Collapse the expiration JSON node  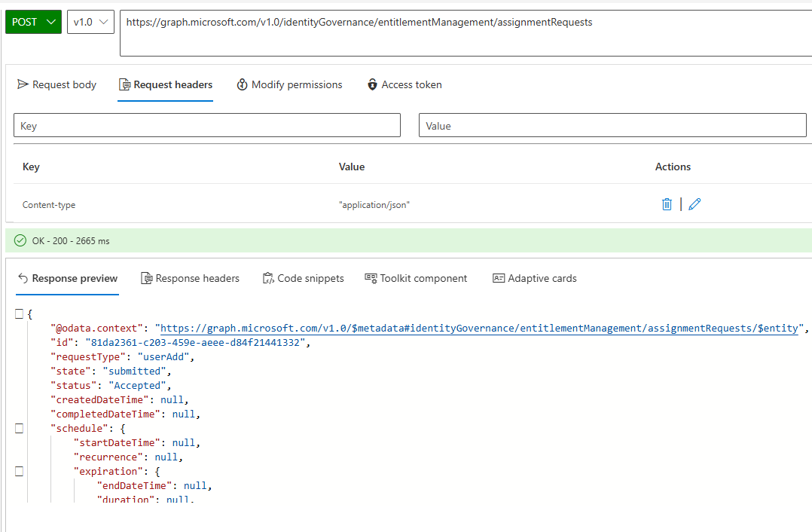tap(19, 472)
